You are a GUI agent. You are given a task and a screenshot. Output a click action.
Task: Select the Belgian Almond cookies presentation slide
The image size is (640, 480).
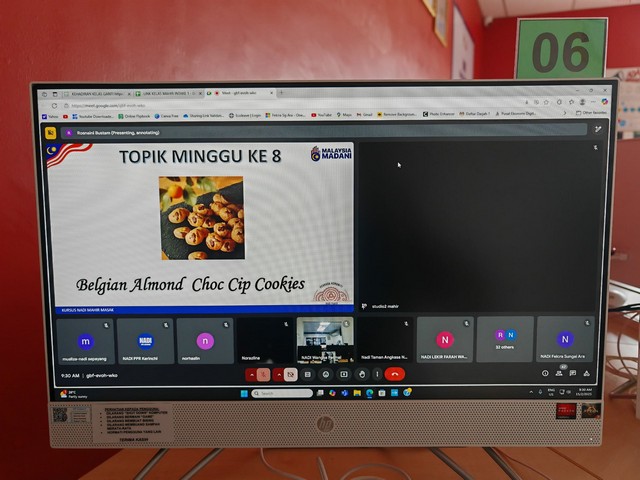[200, 225]
